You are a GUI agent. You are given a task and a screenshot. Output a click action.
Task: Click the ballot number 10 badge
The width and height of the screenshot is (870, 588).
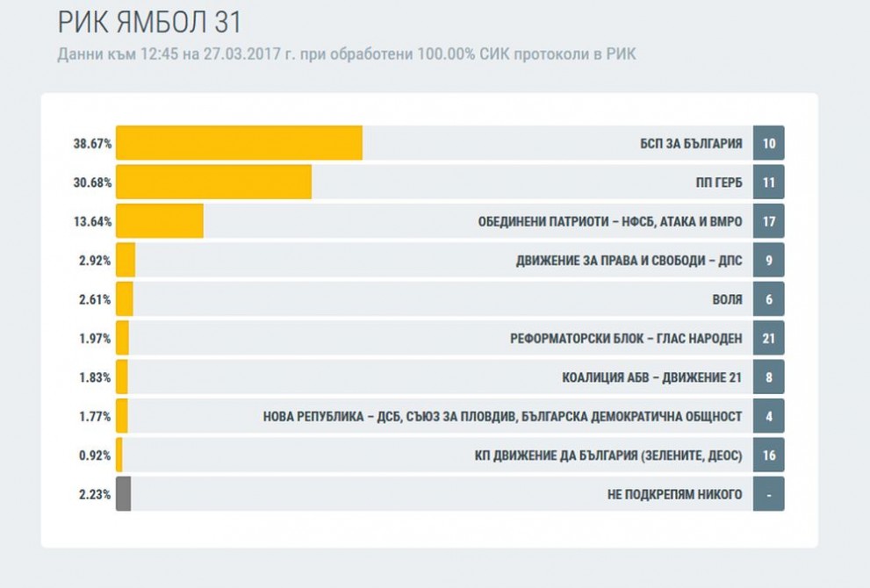(768, 143)
